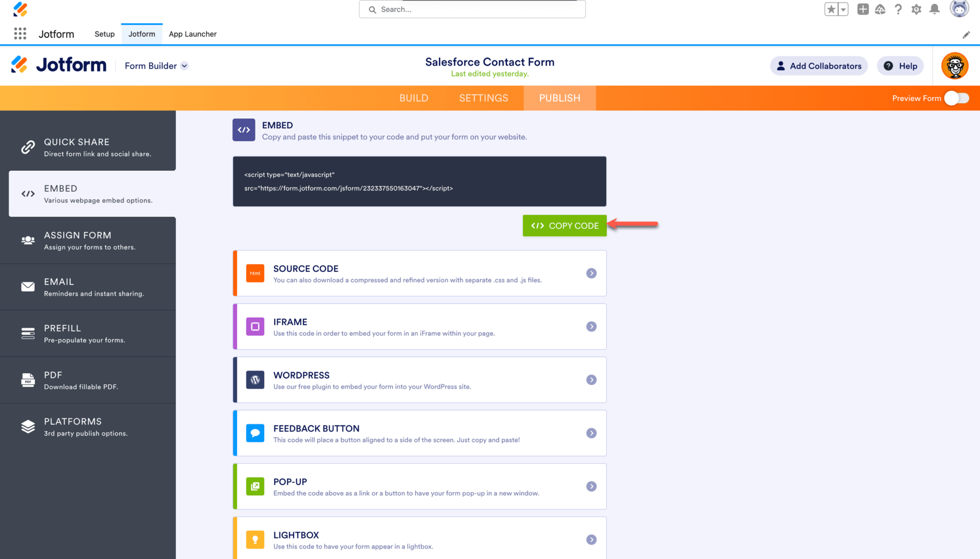This screenshot has height=559, width=980.
Task: Open the Salesforce favorites star toggle
Action: click(830, 9)
